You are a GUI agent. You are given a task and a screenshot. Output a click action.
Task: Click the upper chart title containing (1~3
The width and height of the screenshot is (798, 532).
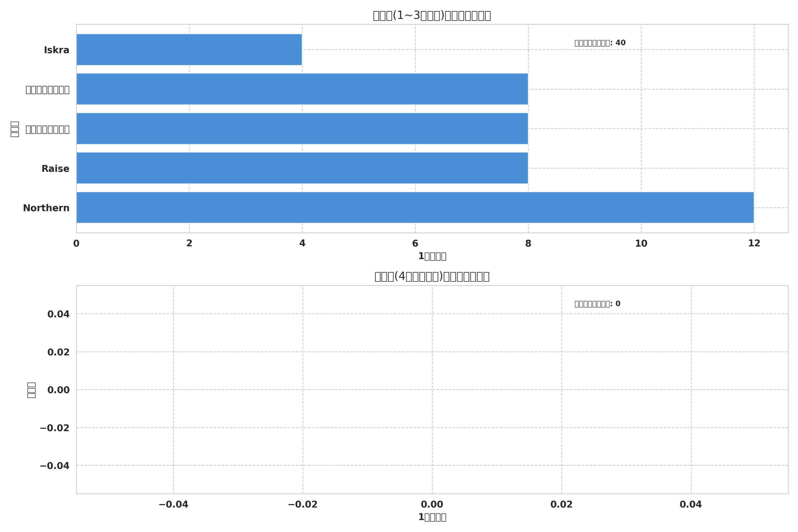tap(432, 16)
